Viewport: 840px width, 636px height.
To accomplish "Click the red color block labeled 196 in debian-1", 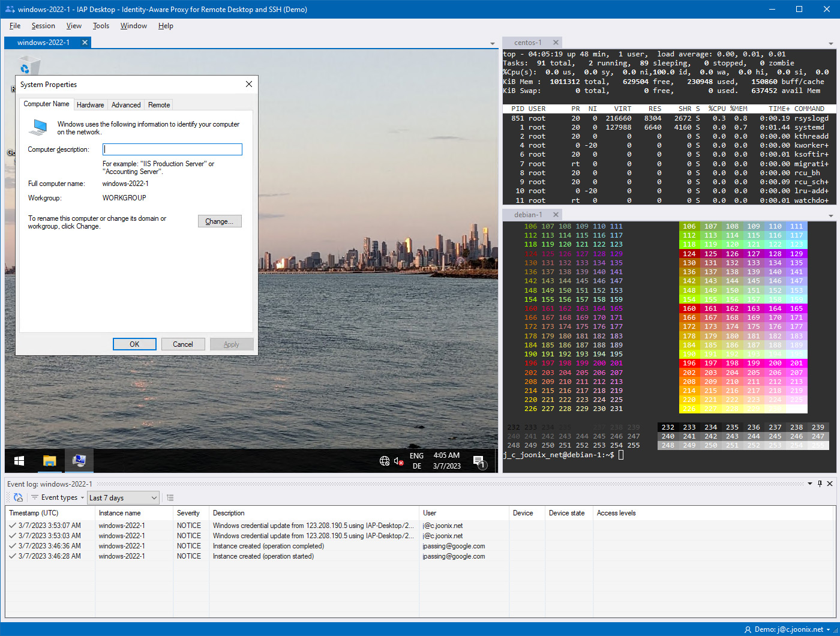I will pos(689,363).
